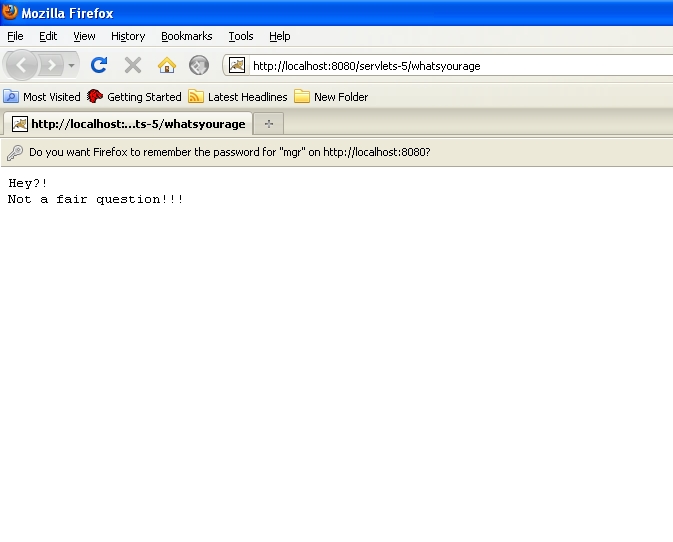Click the favicon on the whatsyourage tab
Image resolution: width=673 pixels, height=542 pixels.
pyautogui.click(x=20, y=124)
